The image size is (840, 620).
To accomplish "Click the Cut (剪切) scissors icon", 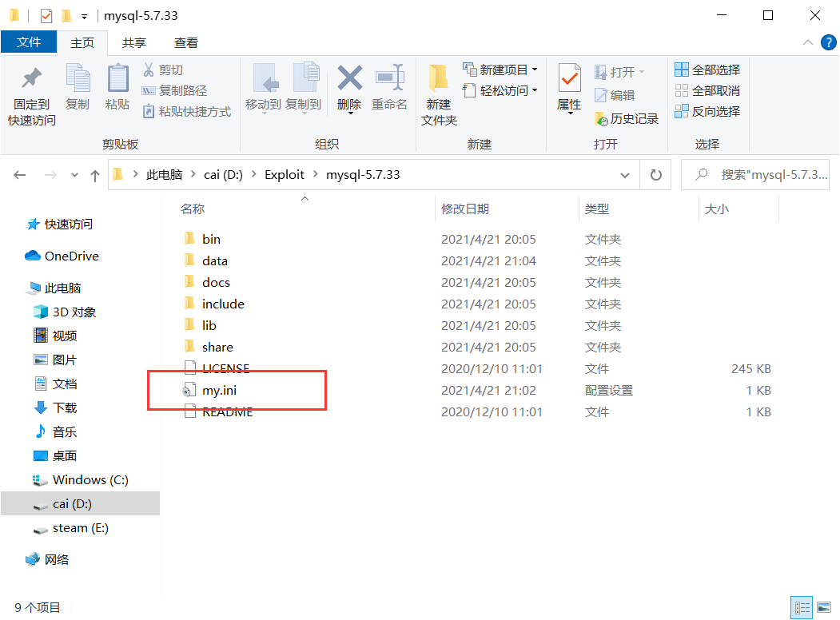I will pos(149,70).
